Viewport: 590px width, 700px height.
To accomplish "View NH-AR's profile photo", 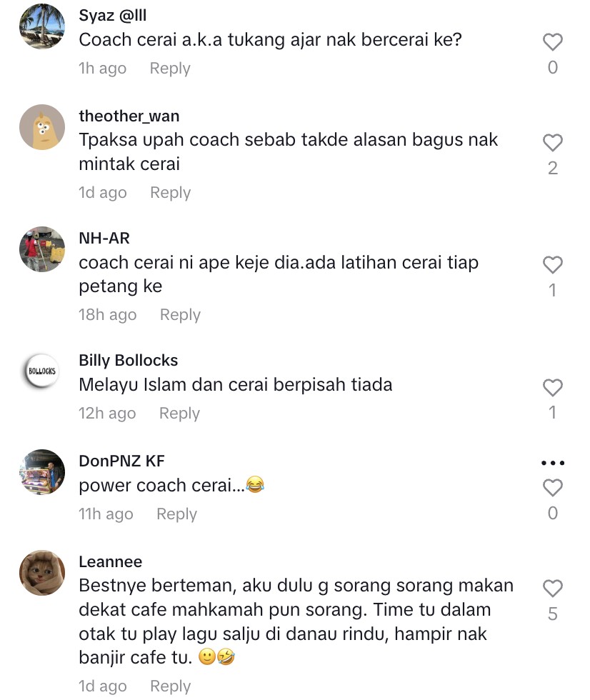I will click(42, 249).
